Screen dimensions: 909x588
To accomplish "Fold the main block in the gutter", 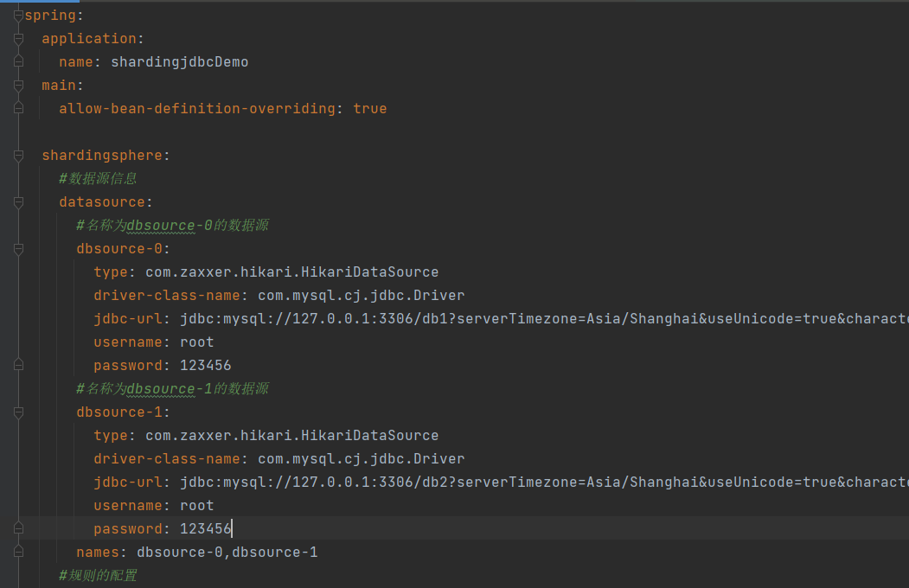I will 18,86.
